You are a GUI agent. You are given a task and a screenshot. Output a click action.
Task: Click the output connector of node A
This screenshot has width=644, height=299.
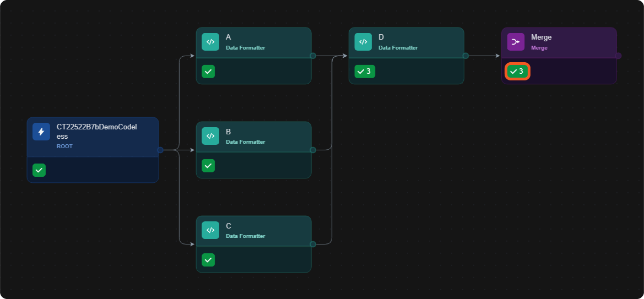(x=313, y=56)
